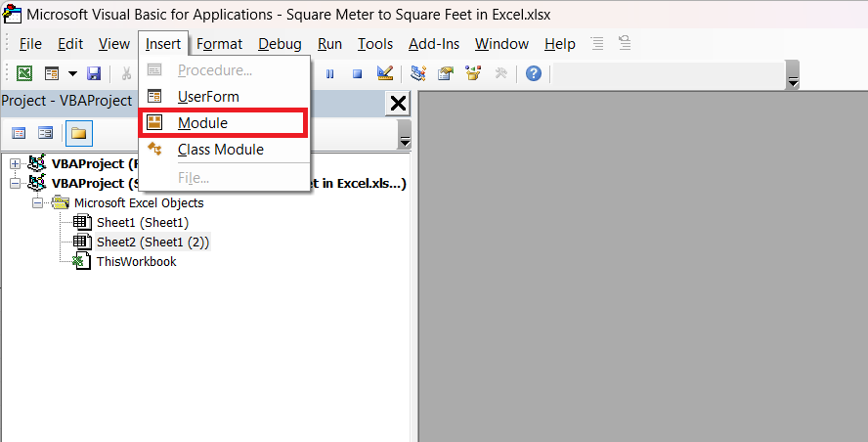Click the Indent icon next to Help
868x442 pixels.
pos(597,43)
